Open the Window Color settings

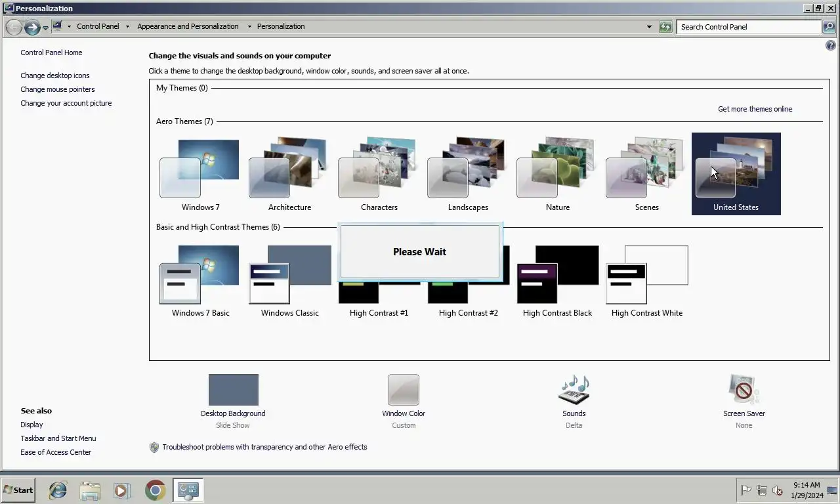404,400
